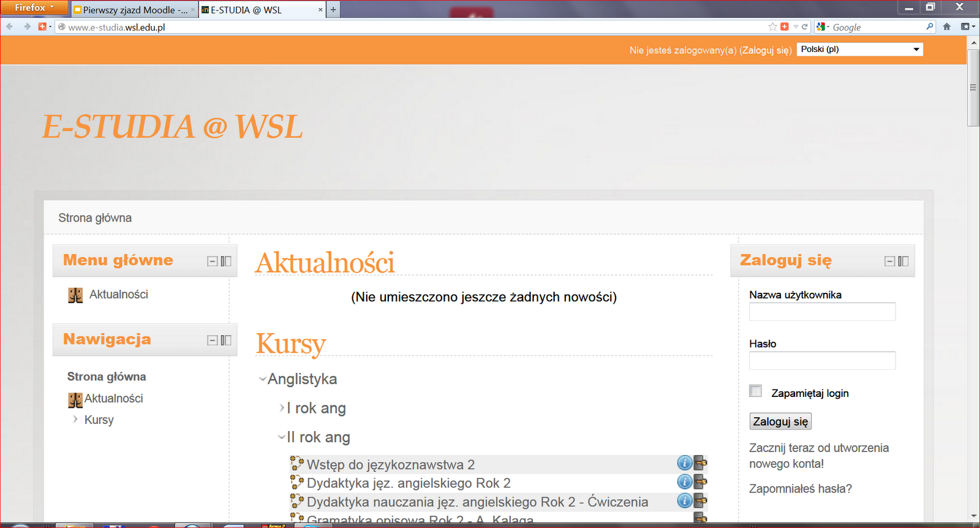
Task: Click the Zaloguj się button
Action: pyautogui.click(x=780, y=421)
